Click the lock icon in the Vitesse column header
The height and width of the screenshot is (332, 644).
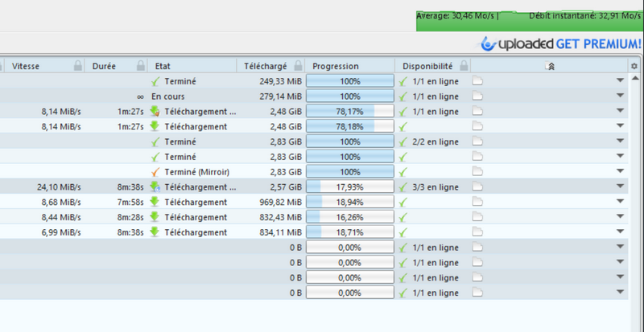coord(77,66)
